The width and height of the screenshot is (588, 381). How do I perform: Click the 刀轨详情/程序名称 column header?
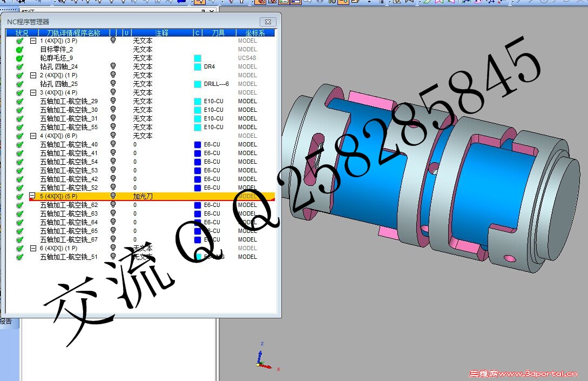coord(74,33)
